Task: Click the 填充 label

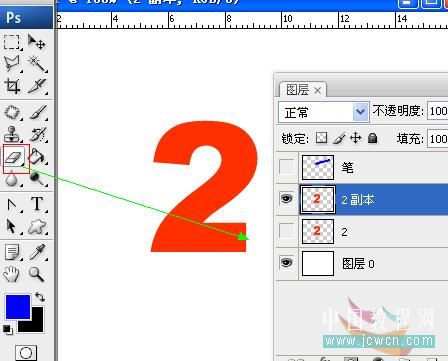Action: (410, 138)
